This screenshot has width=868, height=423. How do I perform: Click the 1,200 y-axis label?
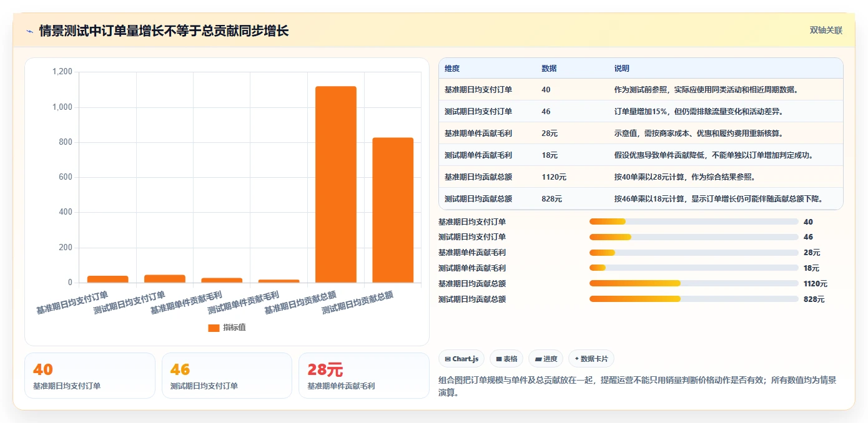tap(62, 72)
